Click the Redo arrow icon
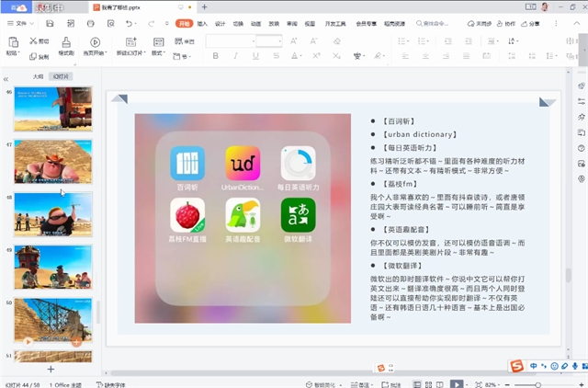The width and height of the screenshot is (588, 388). click(151, 24)
